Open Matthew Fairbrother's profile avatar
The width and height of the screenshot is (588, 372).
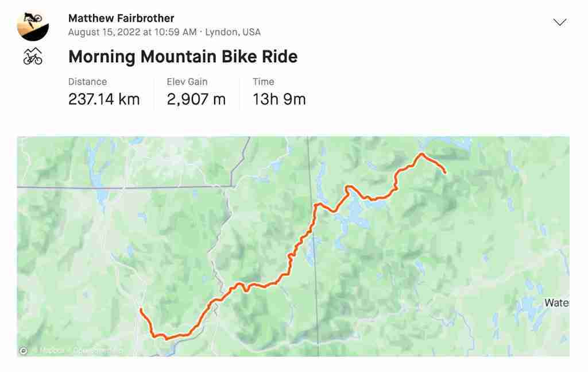pyautogui.click(x=33, y=25)
